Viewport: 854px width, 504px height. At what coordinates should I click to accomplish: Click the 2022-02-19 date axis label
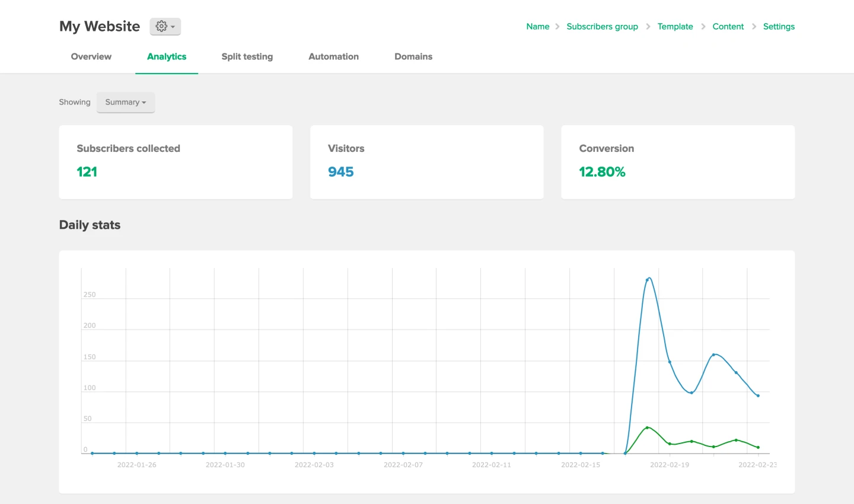[670, 465]
